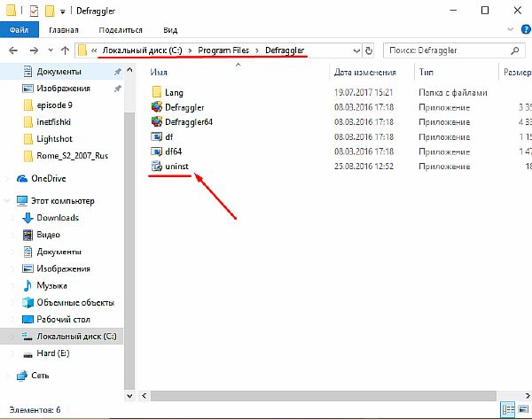Select the df64 application file
This screenshot has width=532, height=419.
pyautogui.click(x=173, y=151)
